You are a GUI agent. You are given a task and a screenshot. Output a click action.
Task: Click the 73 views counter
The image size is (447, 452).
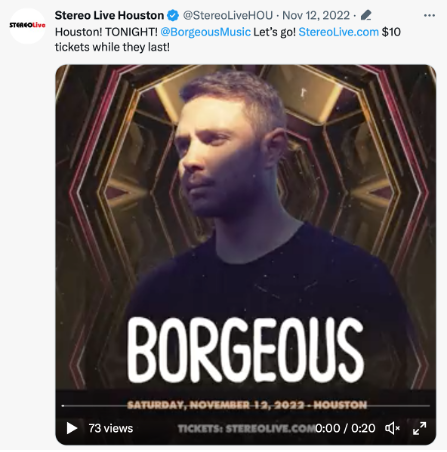pos(111,428)
